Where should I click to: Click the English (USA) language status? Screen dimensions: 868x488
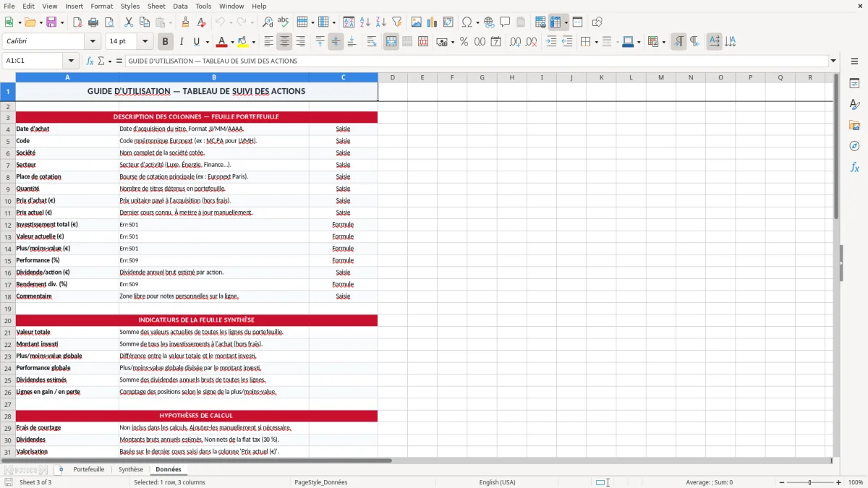[x=497, y=482]
